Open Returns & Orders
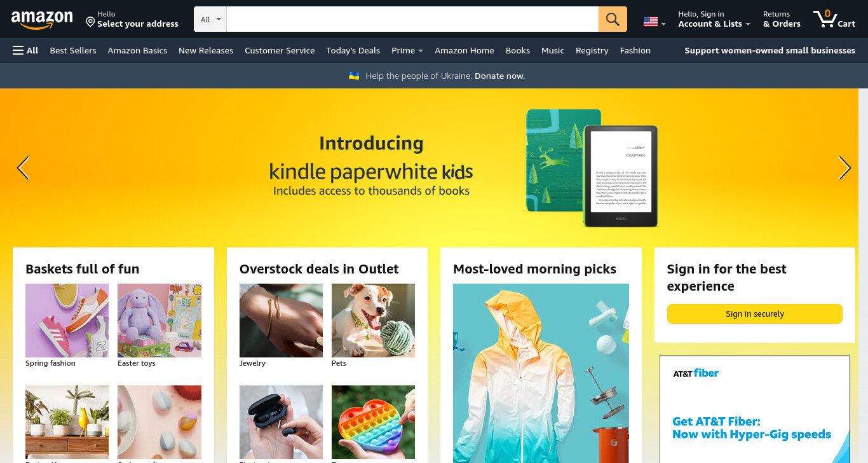Image resolution: width=868 pixels, height=463 pixels. pyautogui.click(x=782, y=19)
